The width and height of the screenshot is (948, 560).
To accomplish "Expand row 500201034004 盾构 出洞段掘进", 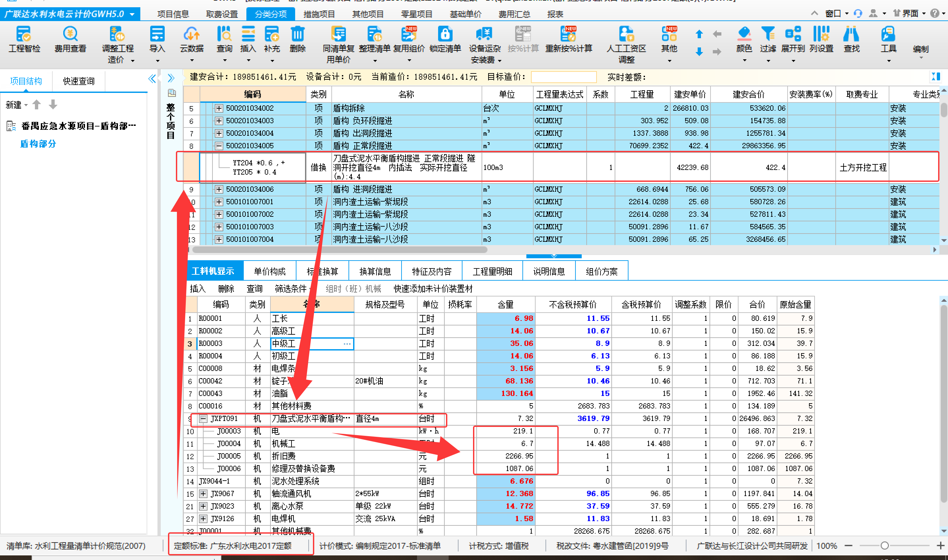I will pyautogui.click(x=219, y=133).
